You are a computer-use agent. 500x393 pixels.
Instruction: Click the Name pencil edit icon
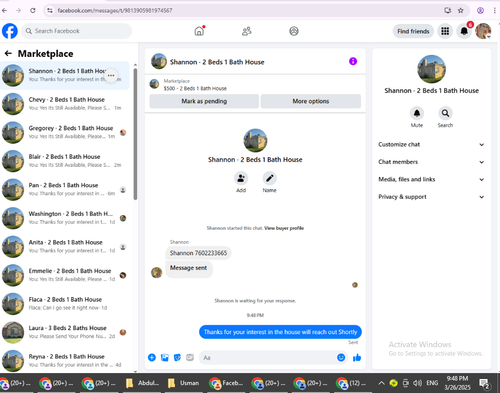(269, 179)
